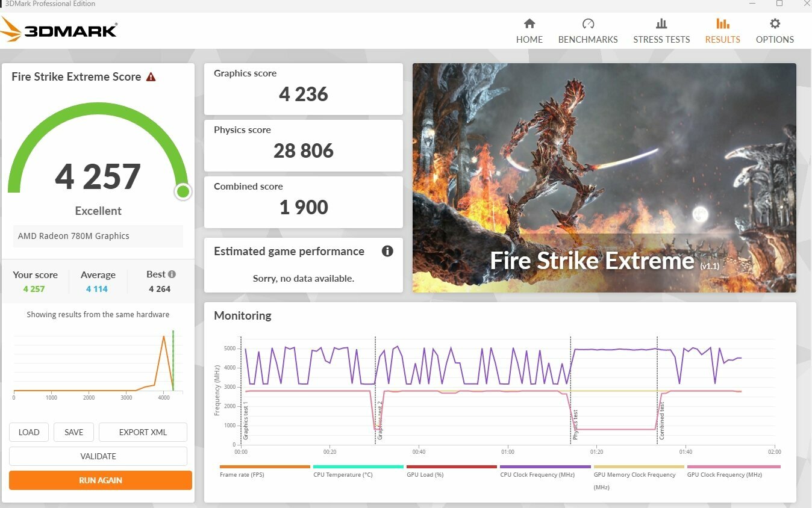Click the SAVE button
The width and height of the screenshot is (812, 508).
73,432
